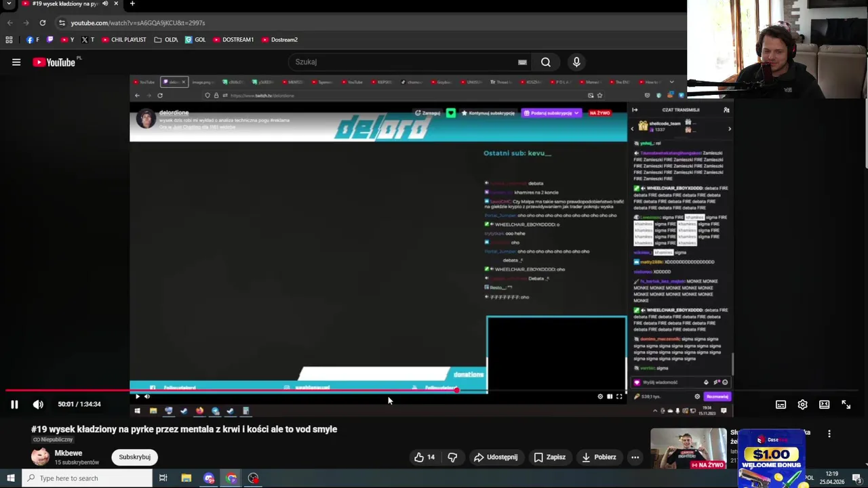Screen dimensions: 868x488
Task: Click the search magnifier button
Action: tap(545, 62)
